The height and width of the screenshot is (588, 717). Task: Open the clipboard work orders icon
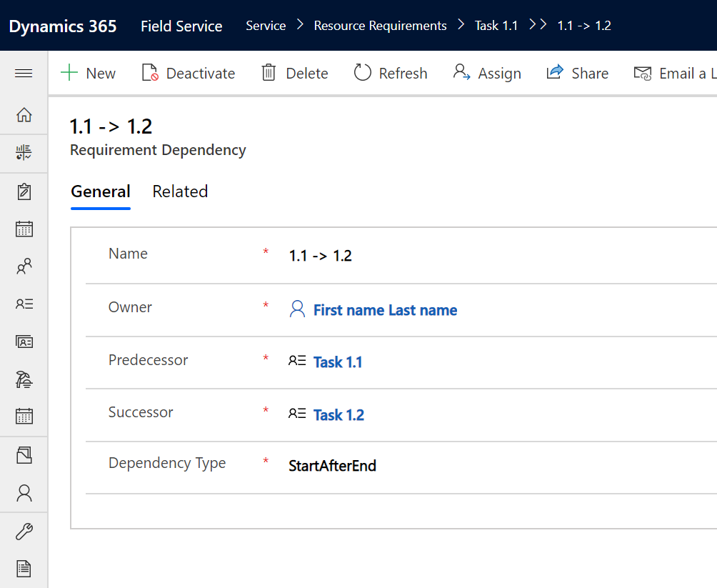click(x=24, y=191)
